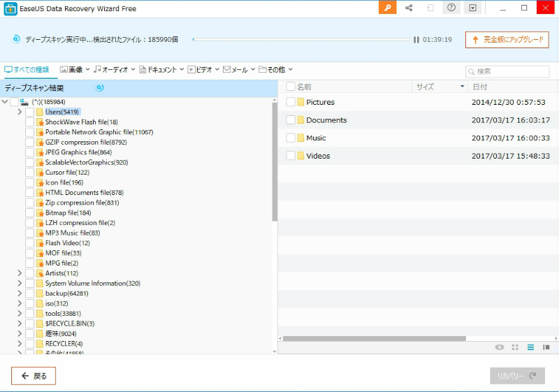
Task: Click the Documents folder icon
Action: click(x=300, y=119)
